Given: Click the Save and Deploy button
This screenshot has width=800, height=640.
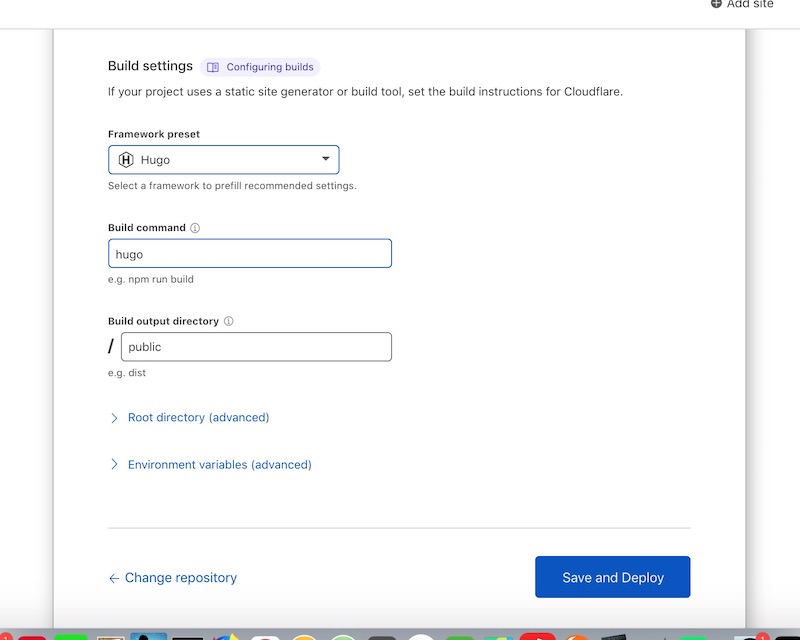Looking at the screenshot, I should pyautogui.click(x=613, y=577).
